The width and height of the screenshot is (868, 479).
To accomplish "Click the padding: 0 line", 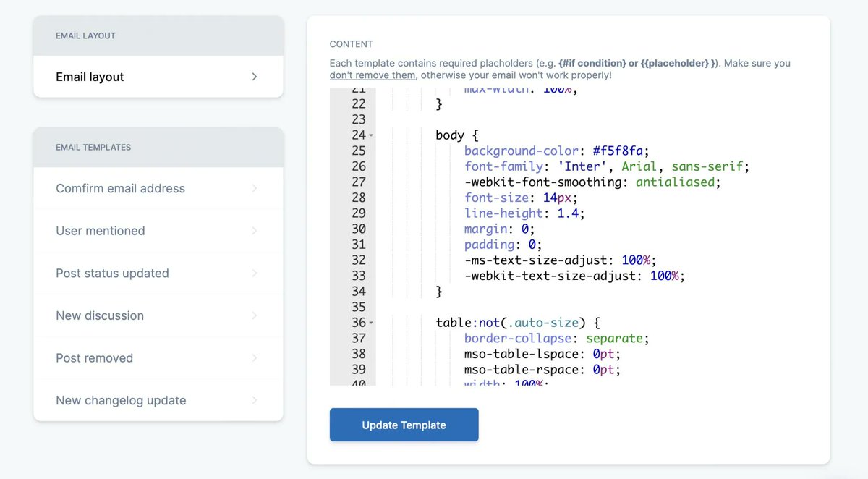I will click(x=503, y=245).
